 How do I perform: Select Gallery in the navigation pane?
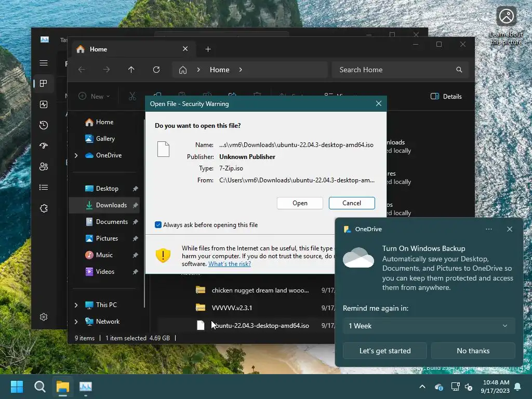[x=105, y=138]
